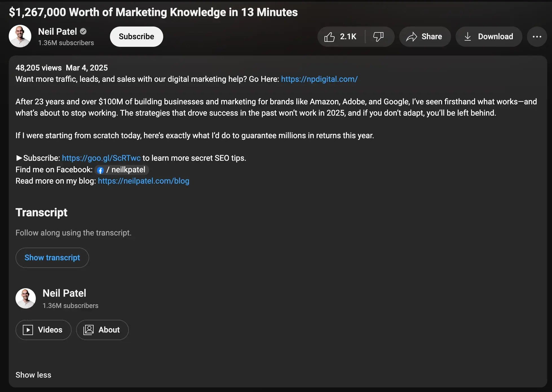Click the About person icon button

click(89, 330)
